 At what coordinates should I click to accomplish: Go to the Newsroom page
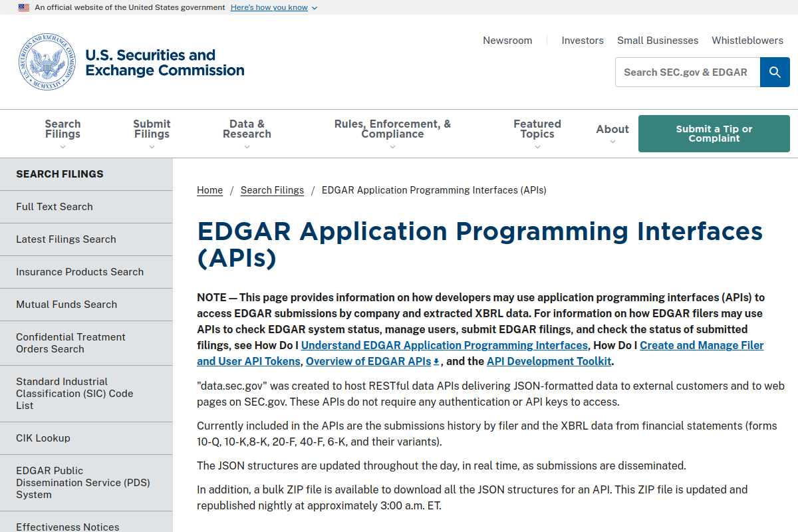click(x=507, y=41)
